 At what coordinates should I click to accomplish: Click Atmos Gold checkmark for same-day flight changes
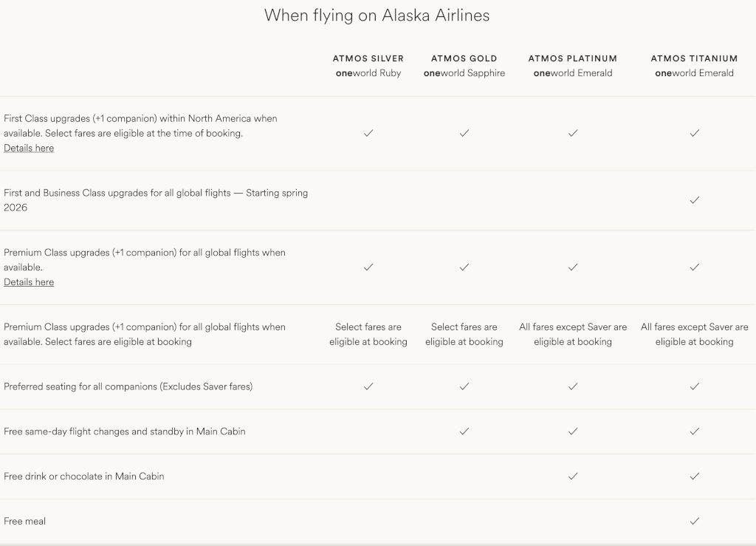pos(464,431)
